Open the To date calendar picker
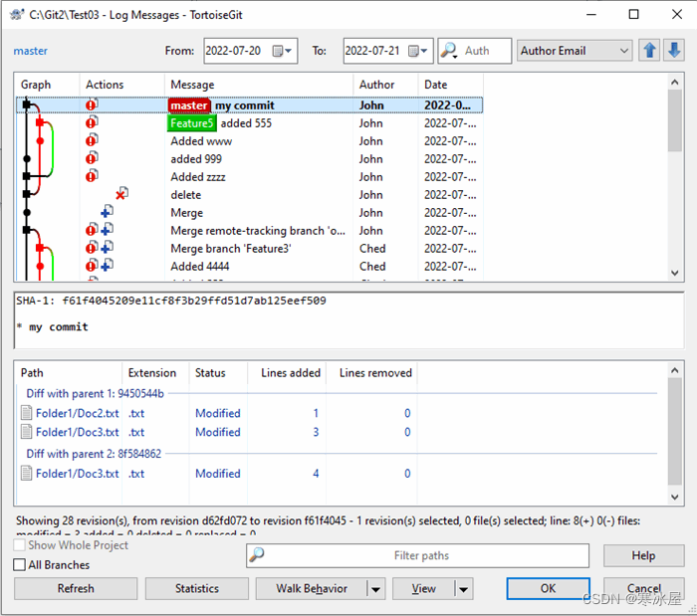 (418, 51)
